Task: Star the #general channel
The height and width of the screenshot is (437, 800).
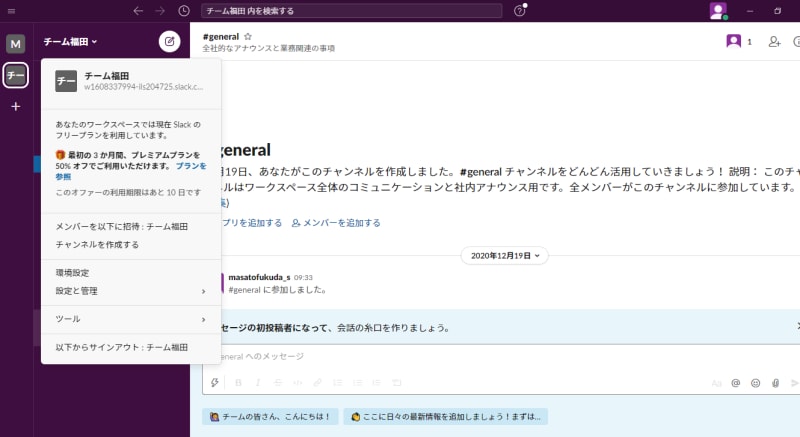Action: (248, 36)
